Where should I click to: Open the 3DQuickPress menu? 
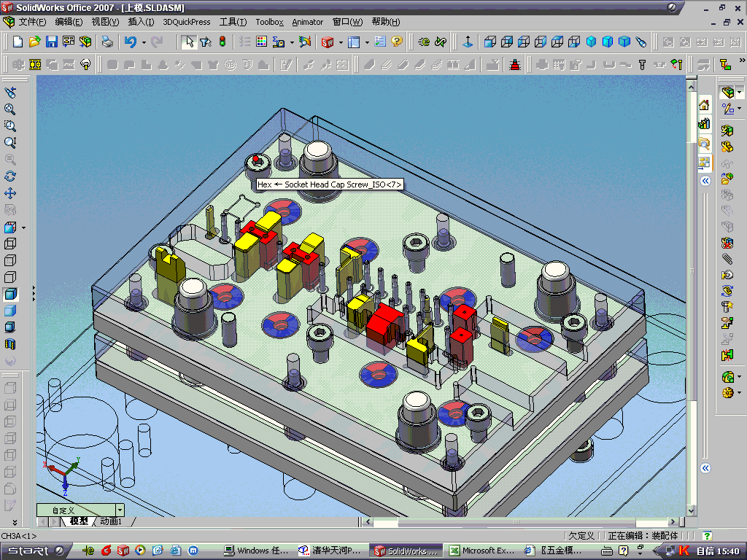186,21
